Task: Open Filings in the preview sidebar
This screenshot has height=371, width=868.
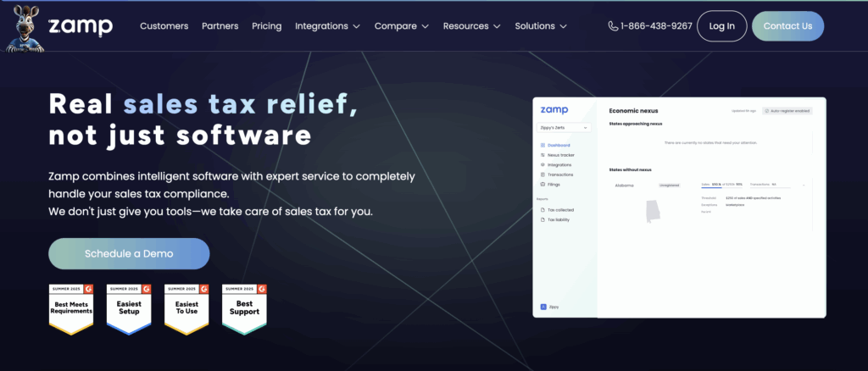Action: point(554,184)
